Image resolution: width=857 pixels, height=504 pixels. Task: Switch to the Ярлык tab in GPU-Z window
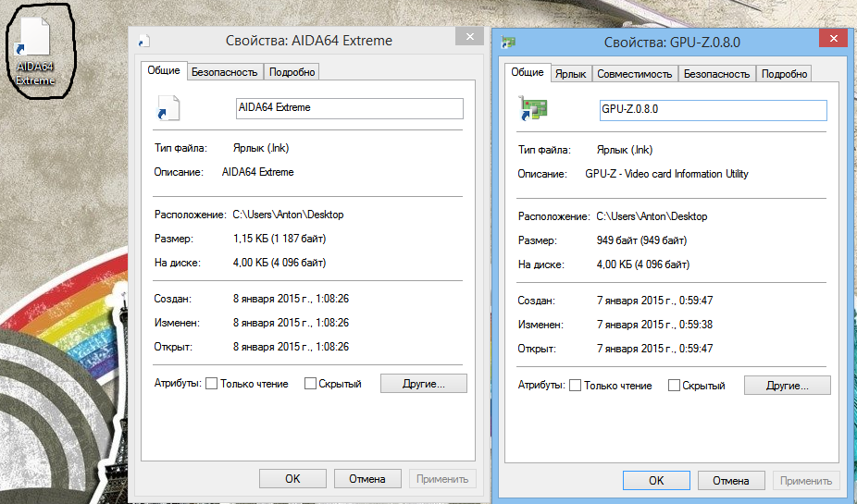571,74
